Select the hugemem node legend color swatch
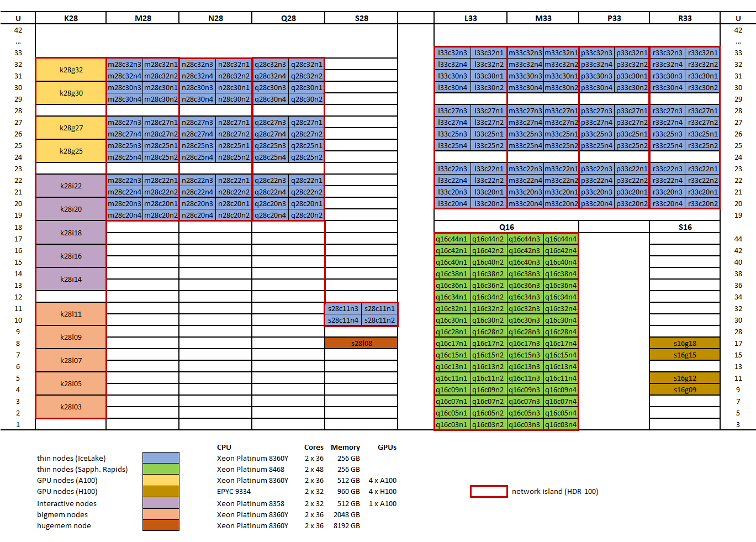Image resolution: width=756 pixels, height=542 pixels. click(x=161, y=525)
